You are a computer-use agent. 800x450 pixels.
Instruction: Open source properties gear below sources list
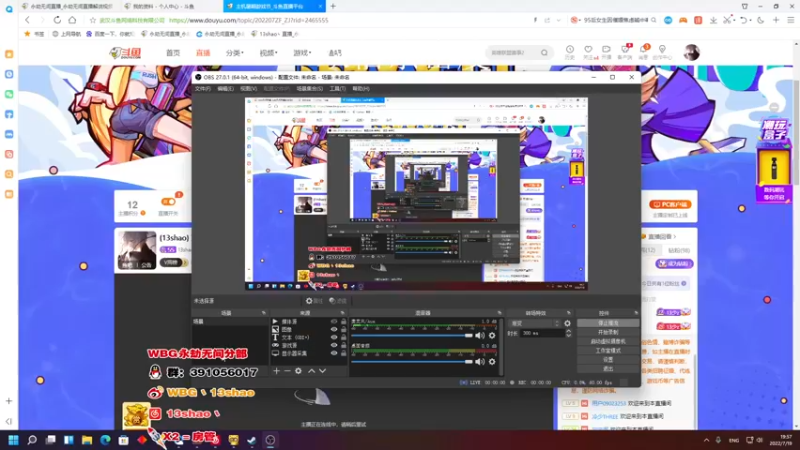tap(298, 371)
